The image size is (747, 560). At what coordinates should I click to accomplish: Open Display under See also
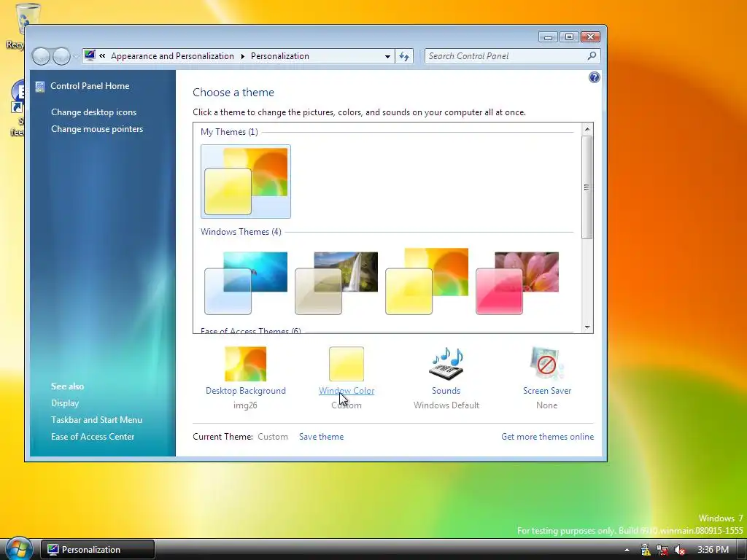65,403
